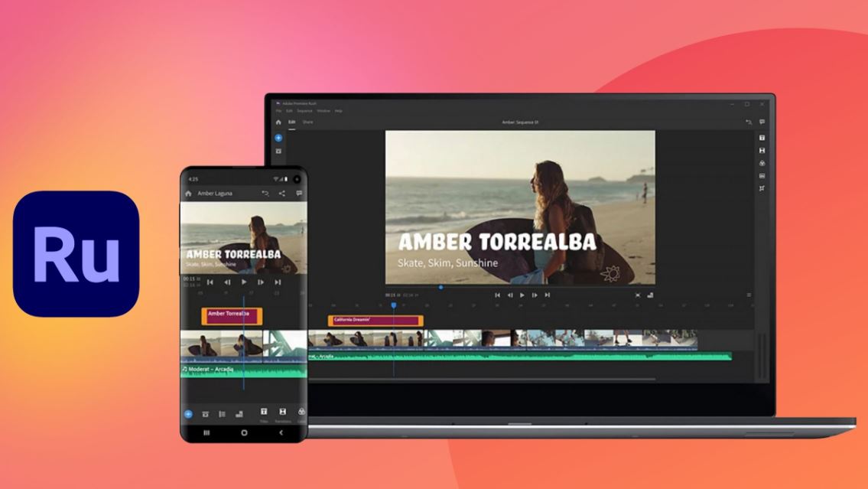Open the Transitions tool on phone bottom bar
Viewport: 868px width, 489px height.
pyautogui.click(x=283, y=414)
